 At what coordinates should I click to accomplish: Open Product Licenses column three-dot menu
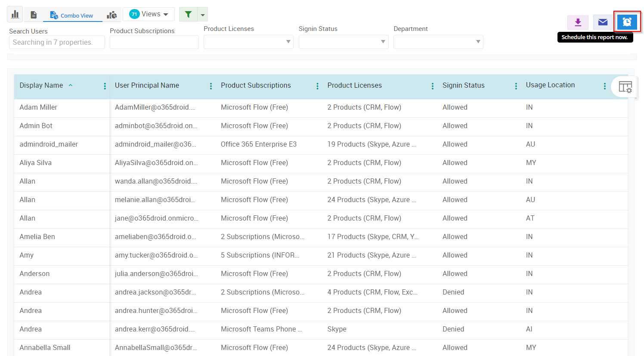point(432,86)
